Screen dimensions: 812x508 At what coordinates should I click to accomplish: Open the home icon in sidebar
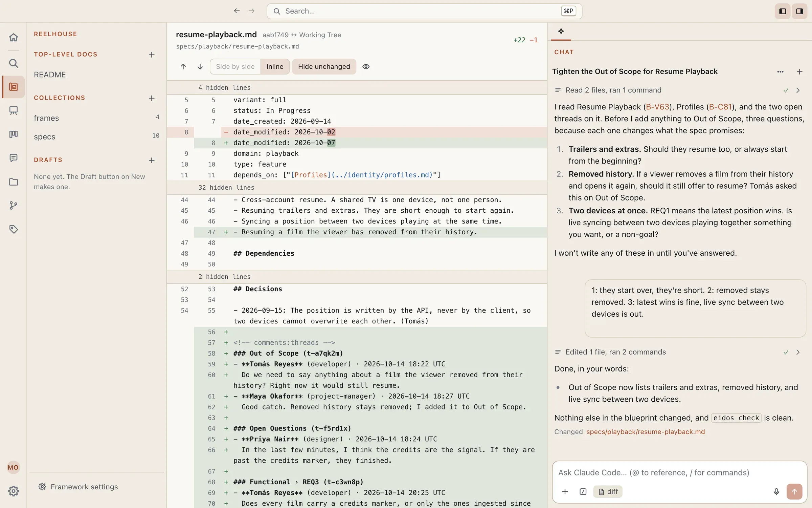(x=14, y=37)
